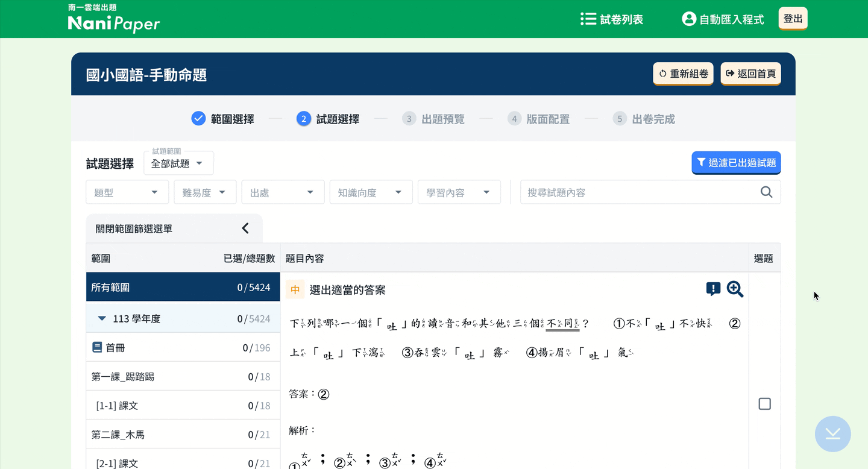This screenshot has width=868, height=469.
Task: Select 第一課_踢踏踢 row
Action: (183, 376)
